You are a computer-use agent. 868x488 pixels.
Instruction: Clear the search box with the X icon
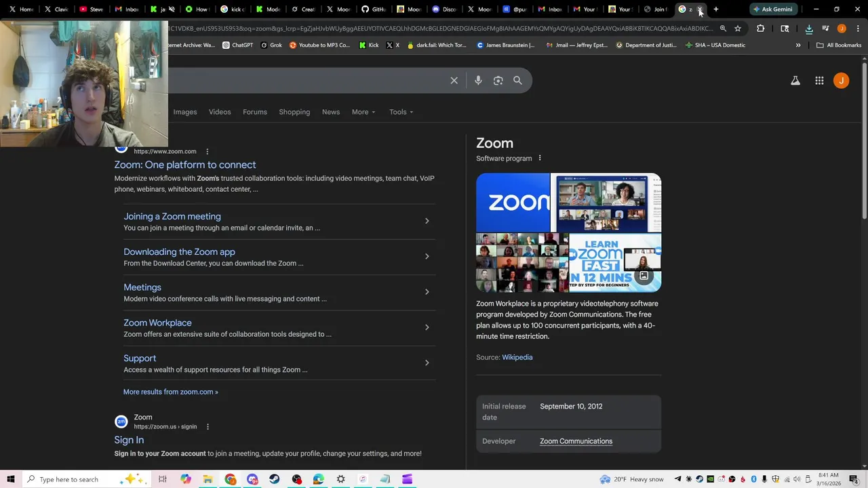click(x=454, y=81)
